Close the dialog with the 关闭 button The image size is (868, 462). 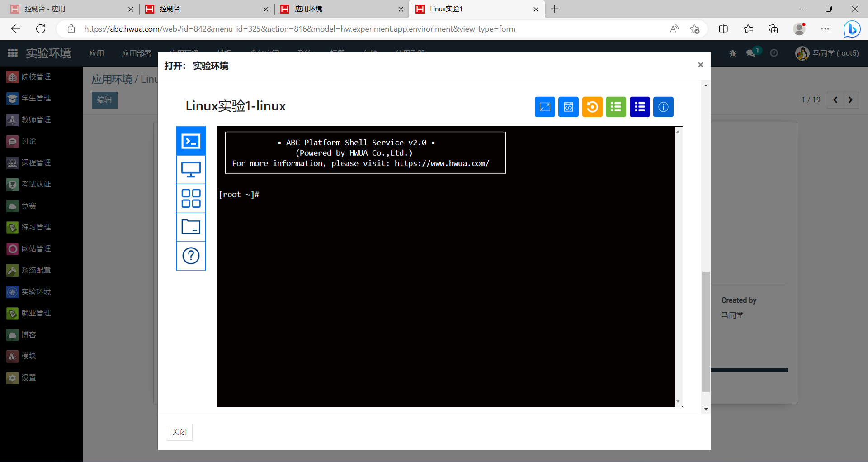[x=179, y=432]
